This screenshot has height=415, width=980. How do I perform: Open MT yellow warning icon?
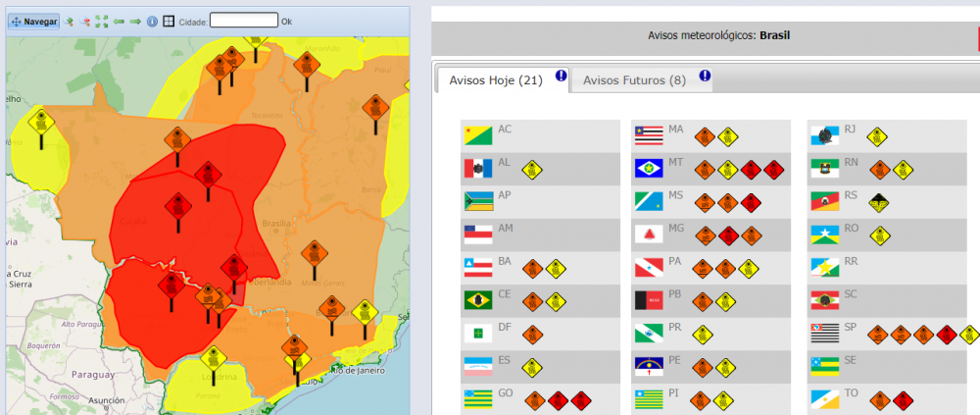pyautogui.click(x=728, y=170)
